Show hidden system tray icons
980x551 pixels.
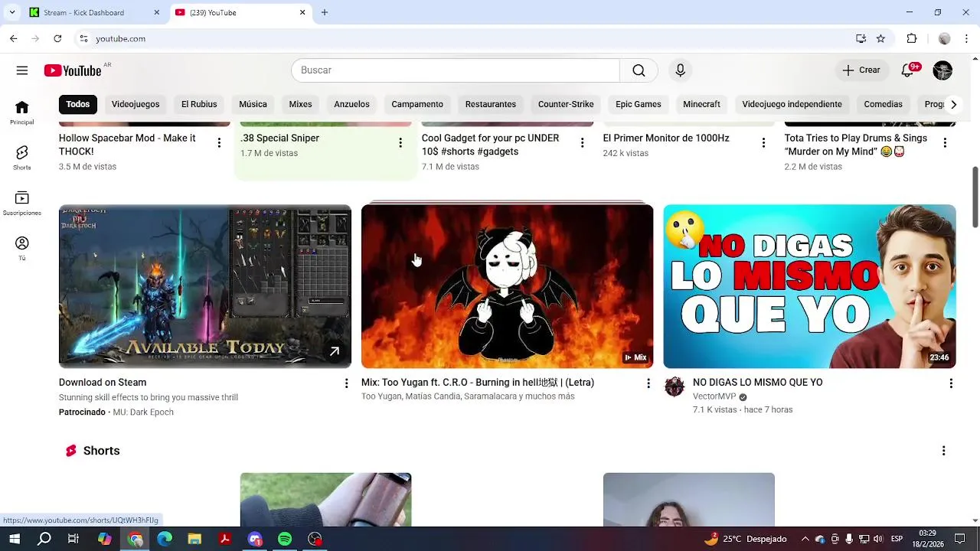tap(805, 539)
